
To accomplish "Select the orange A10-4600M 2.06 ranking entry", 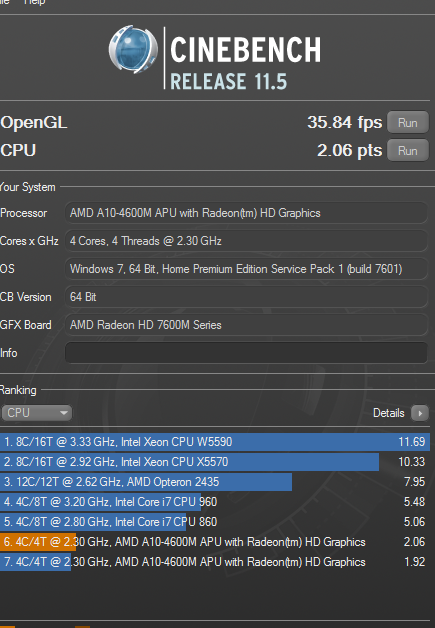I will (x=215, y=542).
